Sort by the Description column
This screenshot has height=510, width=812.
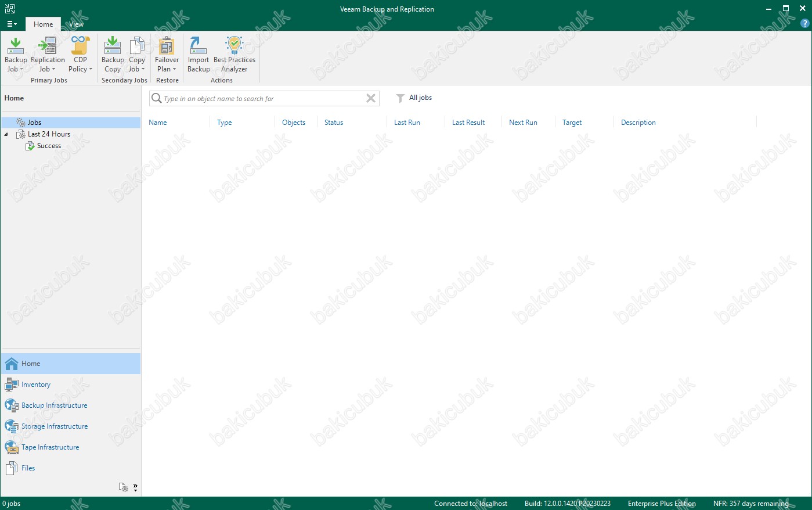pyautogui.click(x=638, y=123)
